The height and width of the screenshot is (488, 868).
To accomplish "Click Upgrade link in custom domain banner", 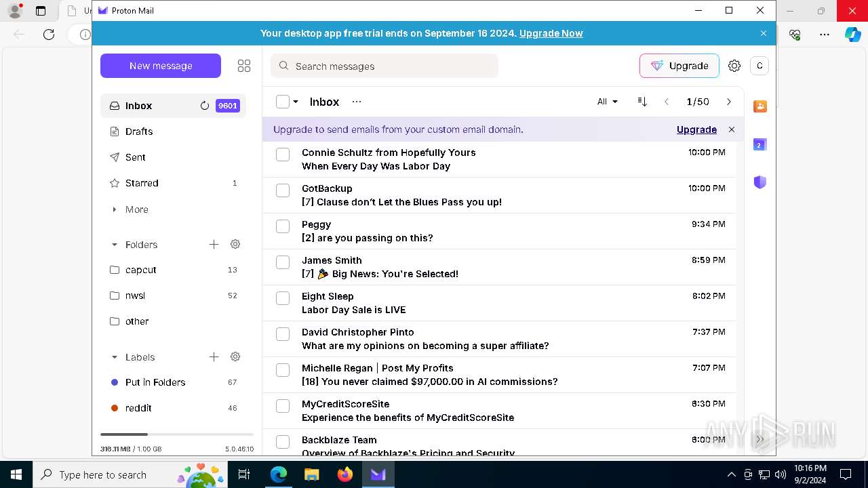I will click(696, 129).
